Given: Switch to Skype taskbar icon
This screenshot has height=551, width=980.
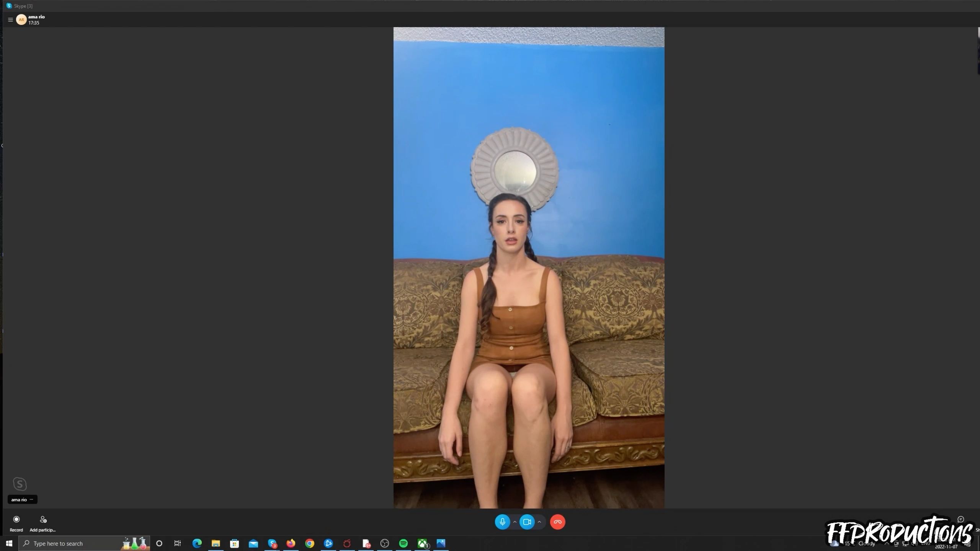Looking at the screenshot, I should [x=272, y=543].
